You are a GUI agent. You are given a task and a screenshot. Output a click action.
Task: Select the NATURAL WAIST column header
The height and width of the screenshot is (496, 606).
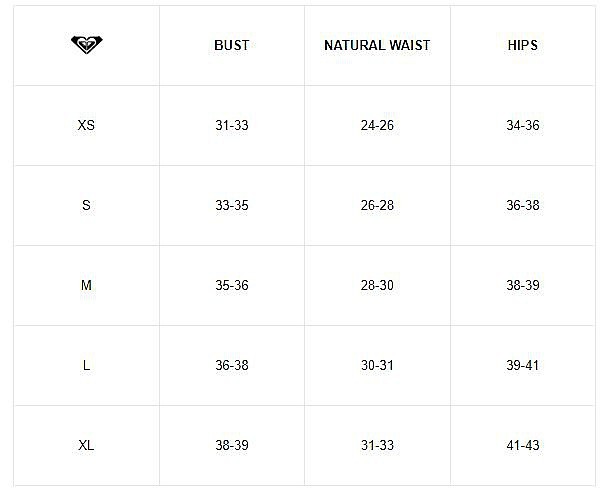[377, 45]
